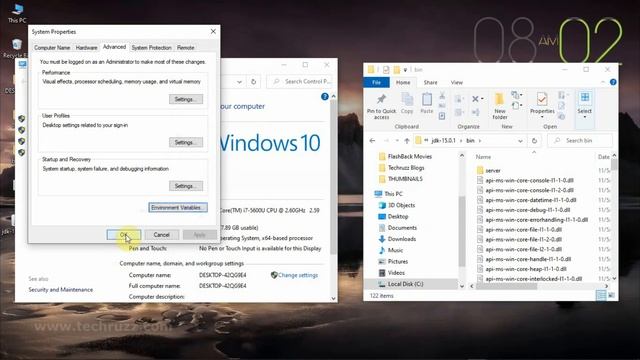The width and height of the screenshot is (640, 360).
Task: Expand the Properties dropdown arrow
Action: pos(542,117)
